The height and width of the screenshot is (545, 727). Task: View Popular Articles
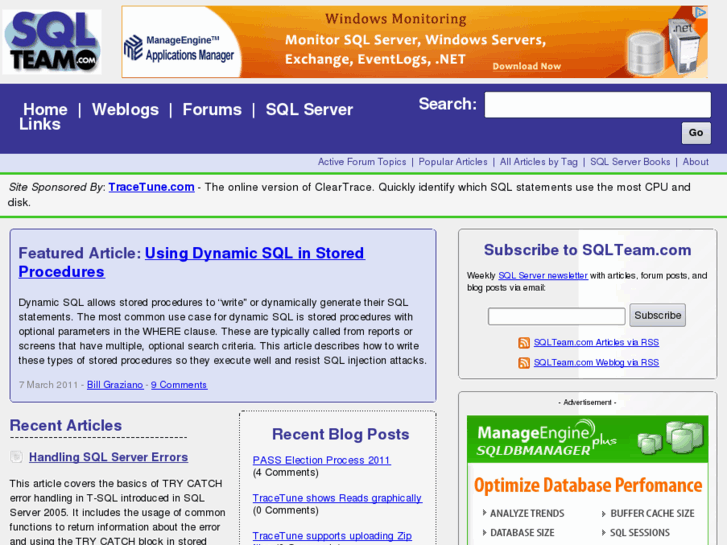point(453,162)
